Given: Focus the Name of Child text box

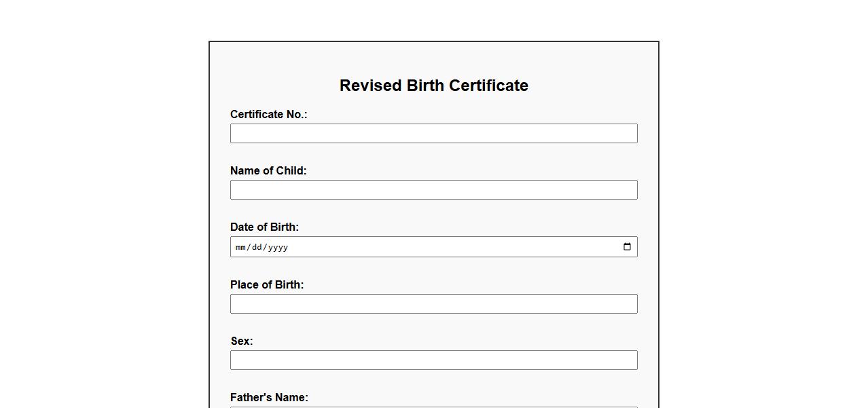Looking at the screenshot, I should (x=433, y=190).
